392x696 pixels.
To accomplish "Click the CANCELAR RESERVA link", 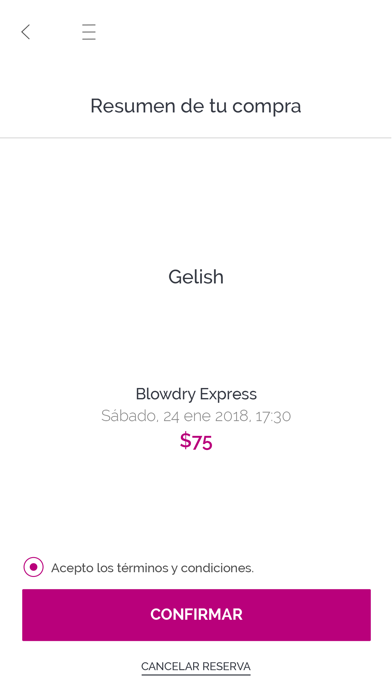I will point(196,667).
